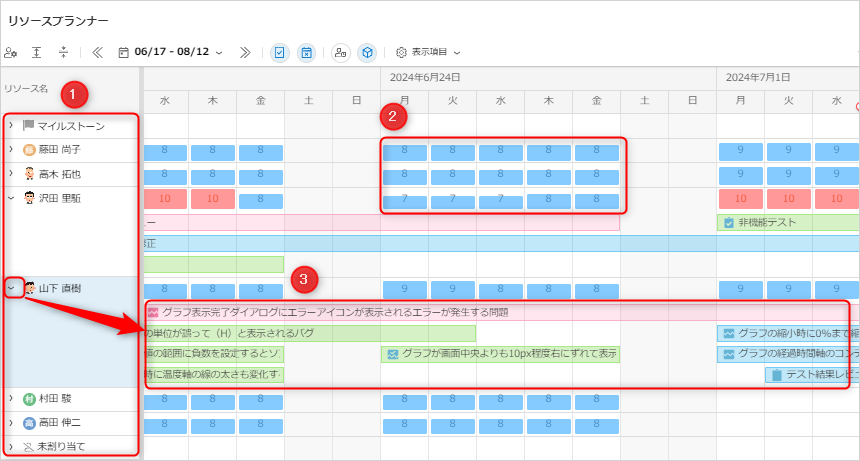Go to the previous period with double-left arrows
This screenshot has height=461, width=860.
pyautogui.click(x=97, y=52)
